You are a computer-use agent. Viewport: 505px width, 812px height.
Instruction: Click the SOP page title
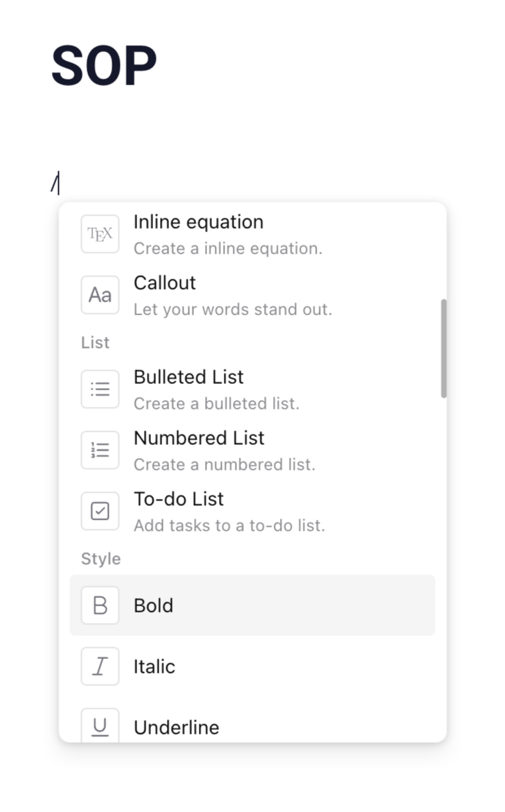click(103, 64)
